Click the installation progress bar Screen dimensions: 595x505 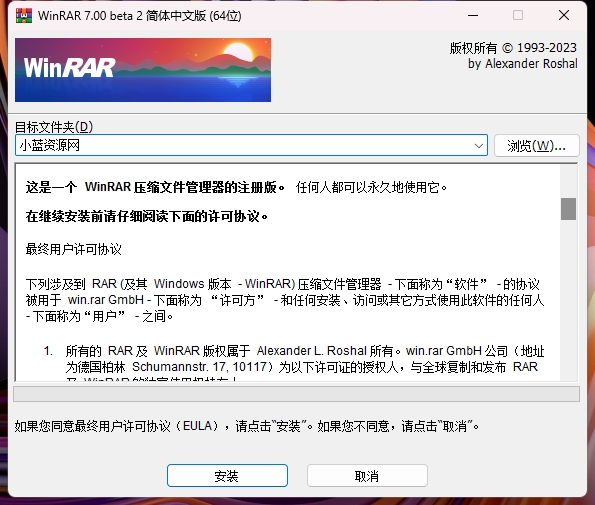(296, 394)
